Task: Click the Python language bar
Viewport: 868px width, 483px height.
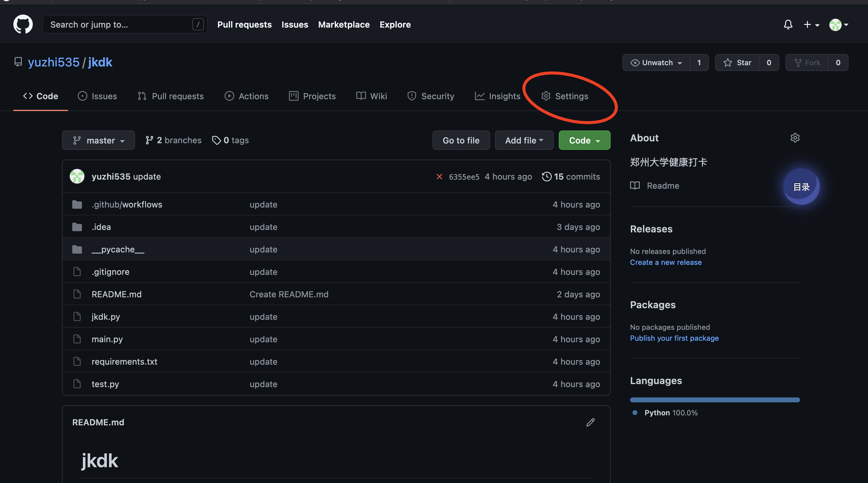Action: [x=715, y=400]
